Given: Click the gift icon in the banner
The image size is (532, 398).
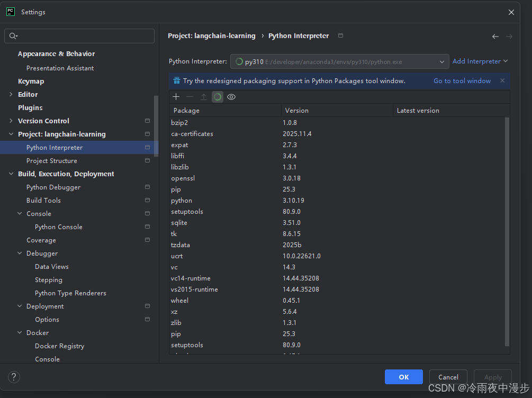Looking at the screenshot, I should [177, 80].
